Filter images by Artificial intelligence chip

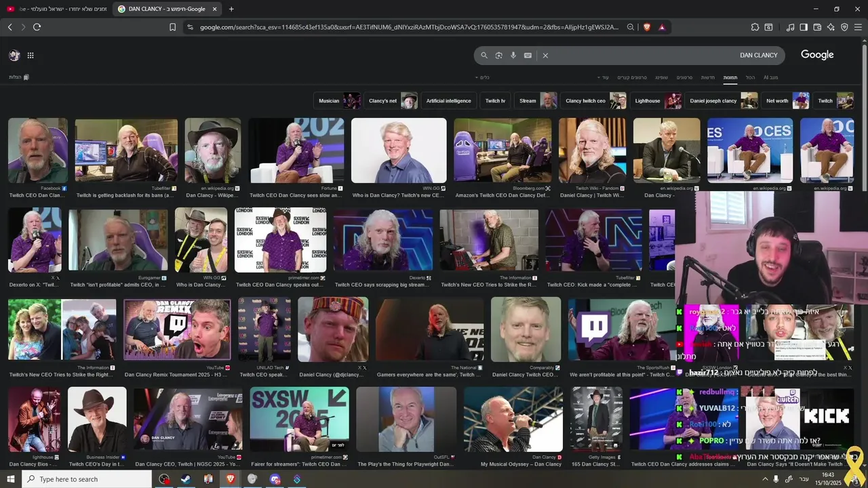tap(448, 101)
